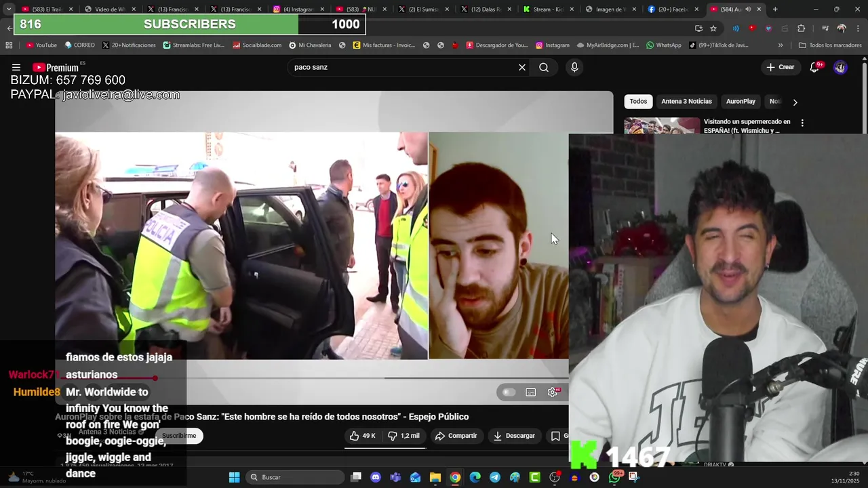Open File Explorer from the taskbar
Viewport: 868px width, 488px height.
435,477
